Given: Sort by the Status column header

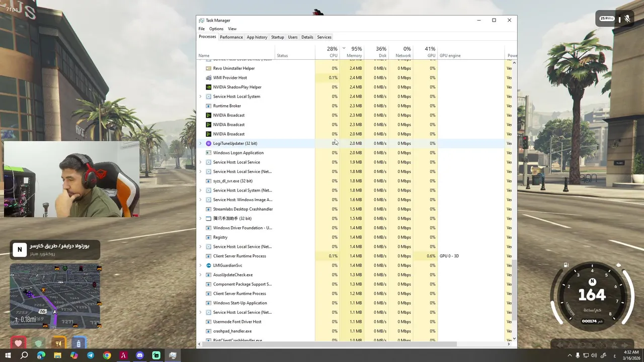Looking at the screenshot, I should click(295, 52).
